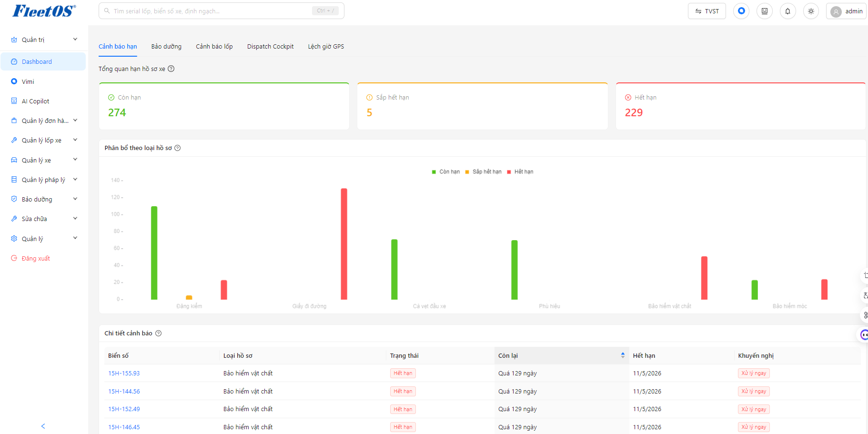Viewport: 868px width, 434px height.
Task: Sort table by Còn lại column arrows
Action: point(623,355)
